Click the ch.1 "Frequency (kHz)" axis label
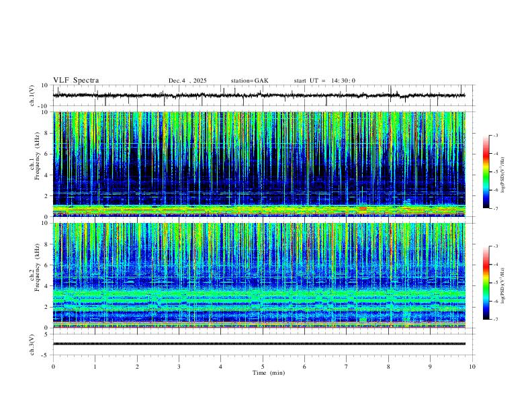 (38, 156)
